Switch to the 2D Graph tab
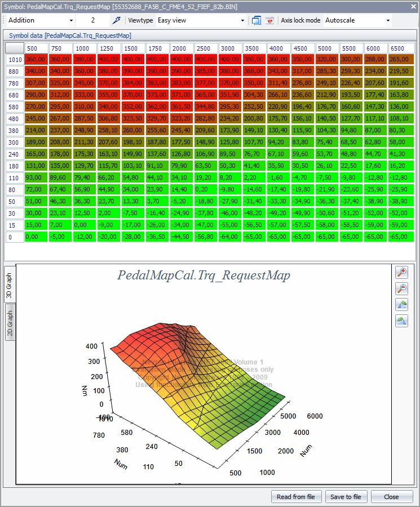Image resolution: width=420 pixels, height=507 pixels. (x=10, y=322)
